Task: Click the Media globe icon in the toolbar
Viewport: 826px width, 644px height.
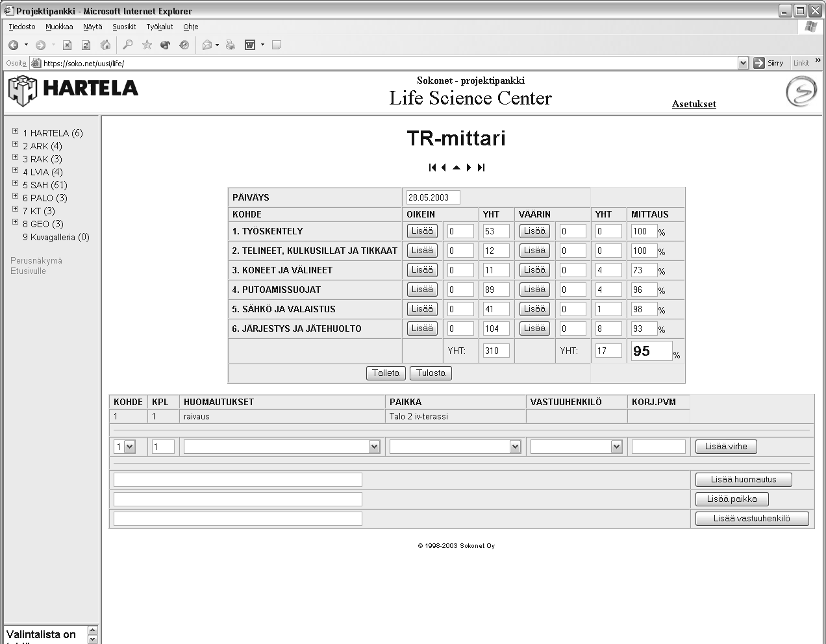Action: [x=166, y=45]
